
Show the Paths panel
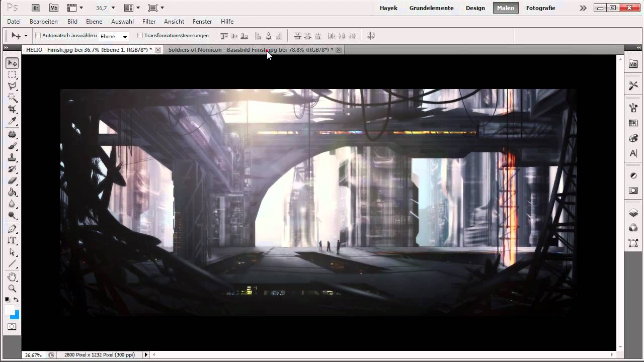point(633,243)
